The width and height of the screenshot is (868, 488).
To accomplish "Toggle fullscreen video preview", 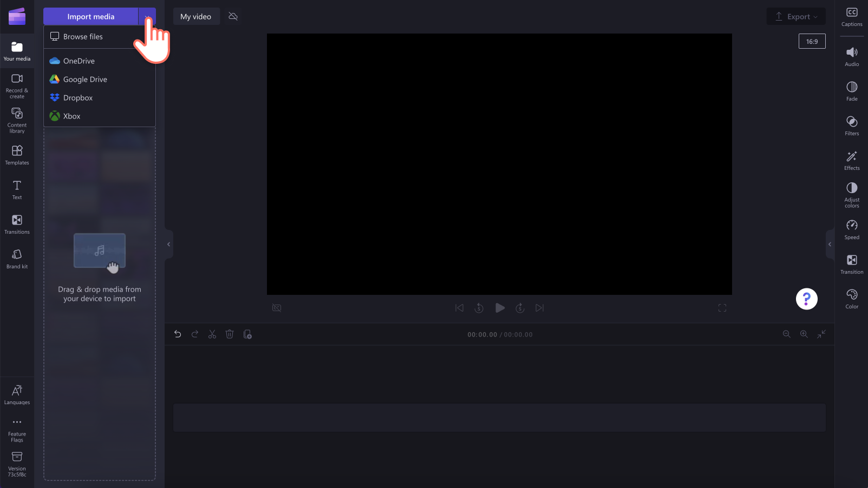I will (x=722, y=307).
